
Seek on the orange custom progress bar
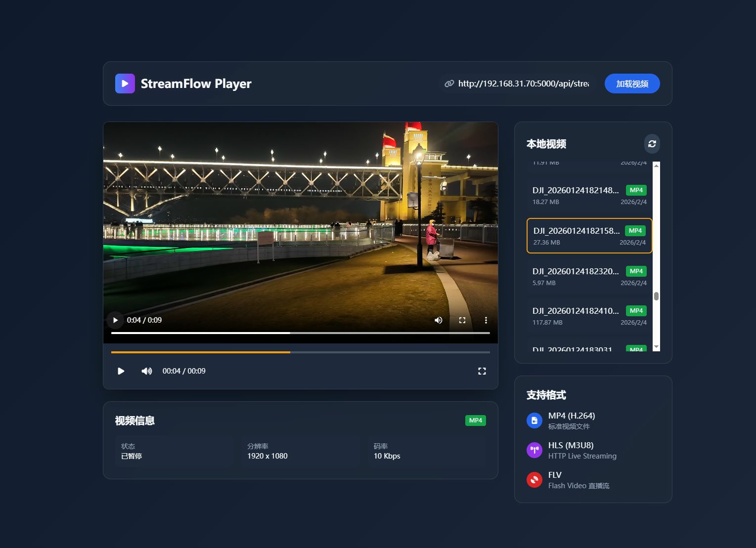[301, 352]
